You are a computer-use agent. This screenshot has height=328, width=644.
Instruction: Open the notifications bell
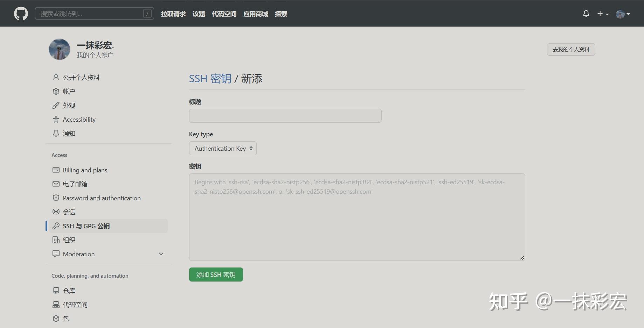(586, 13)
